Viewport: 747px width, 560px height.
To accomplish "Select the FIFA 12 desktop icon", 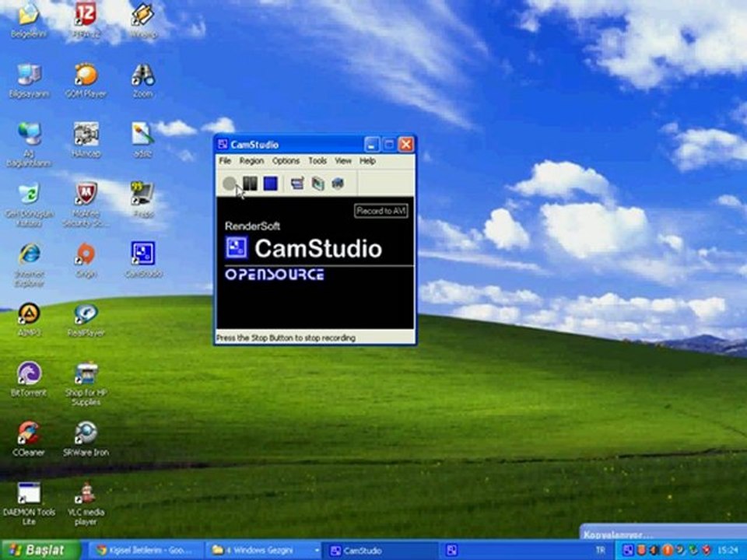I will pyautogui.click(x=86, y=21).
